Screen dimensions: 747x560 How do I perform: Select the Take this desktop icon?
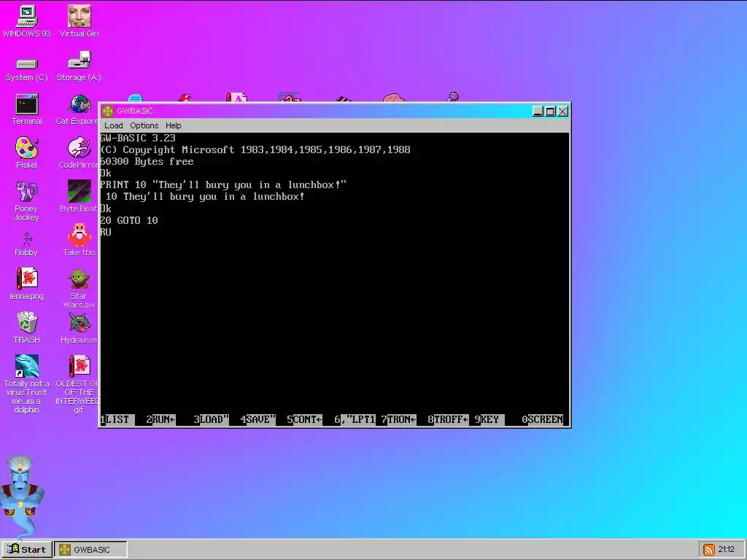pyautogui.click(x=79, y=240)
